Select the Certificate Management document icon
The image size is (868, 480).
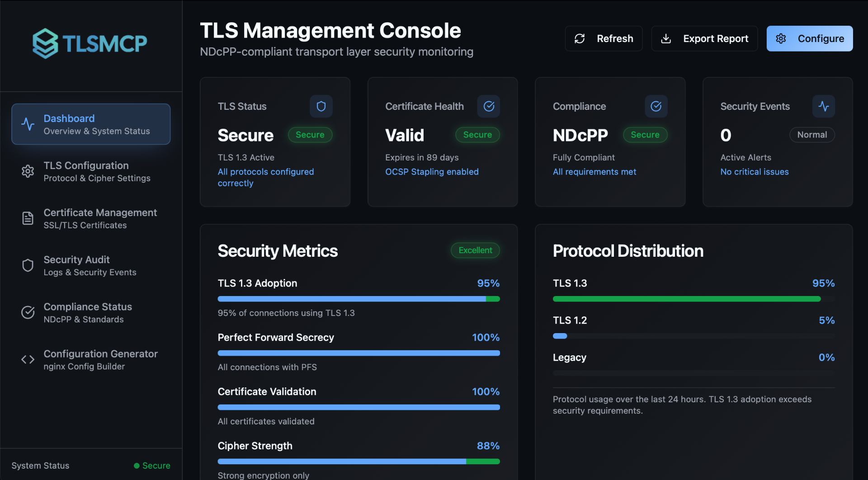coord(28,218)
